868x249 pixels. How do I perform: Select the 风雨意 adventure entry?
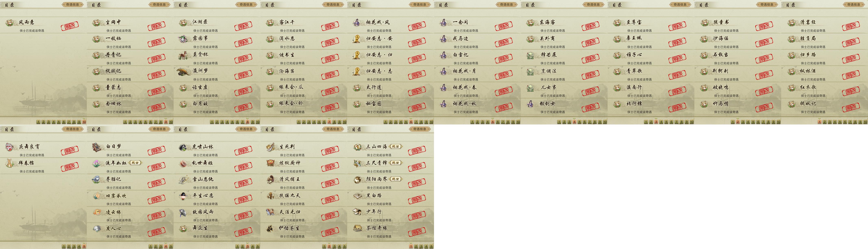(43, 25)
